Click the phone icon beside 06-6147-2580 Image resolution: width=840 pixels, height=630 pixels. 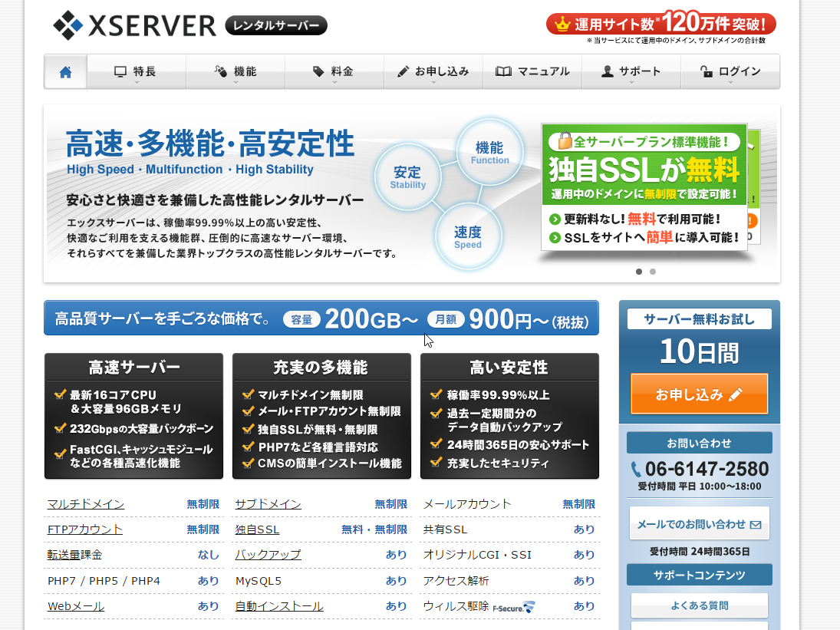click(x=636, y=470)
